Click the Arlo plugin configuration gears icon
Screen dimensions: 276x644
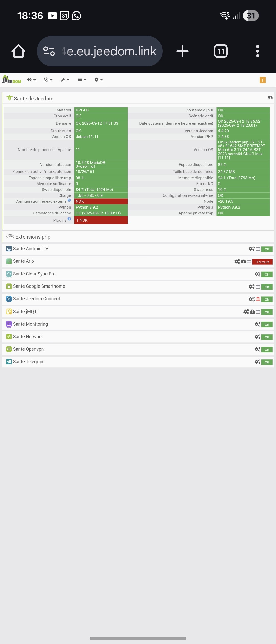coord(237,261)
